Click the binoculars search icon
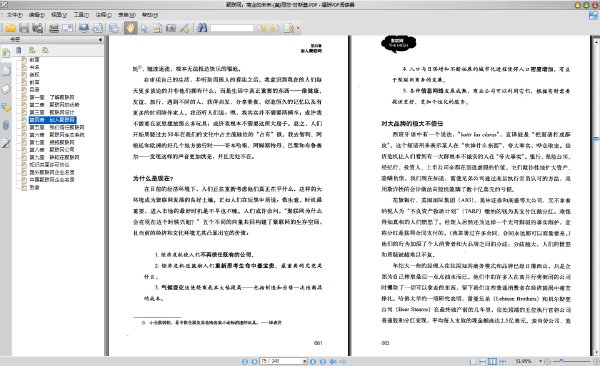Viewport: 600px width, 366px height. click(x=202, y=28)
